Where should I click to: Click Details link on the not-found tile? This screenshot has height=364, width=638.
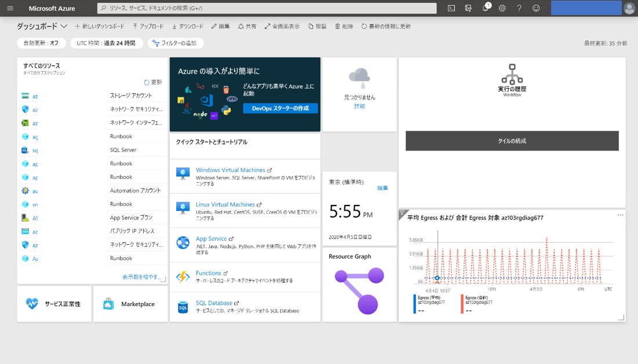coord(359,106)
